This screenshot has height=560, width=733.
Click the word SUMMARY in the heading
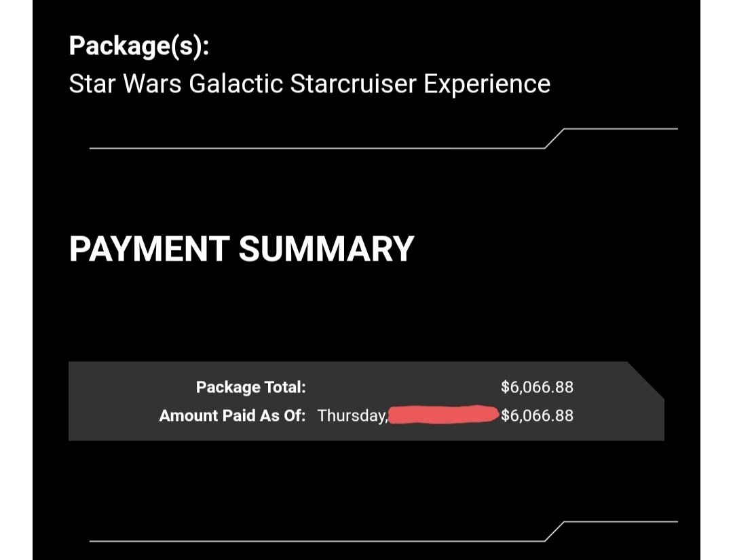tap(326, 248)
